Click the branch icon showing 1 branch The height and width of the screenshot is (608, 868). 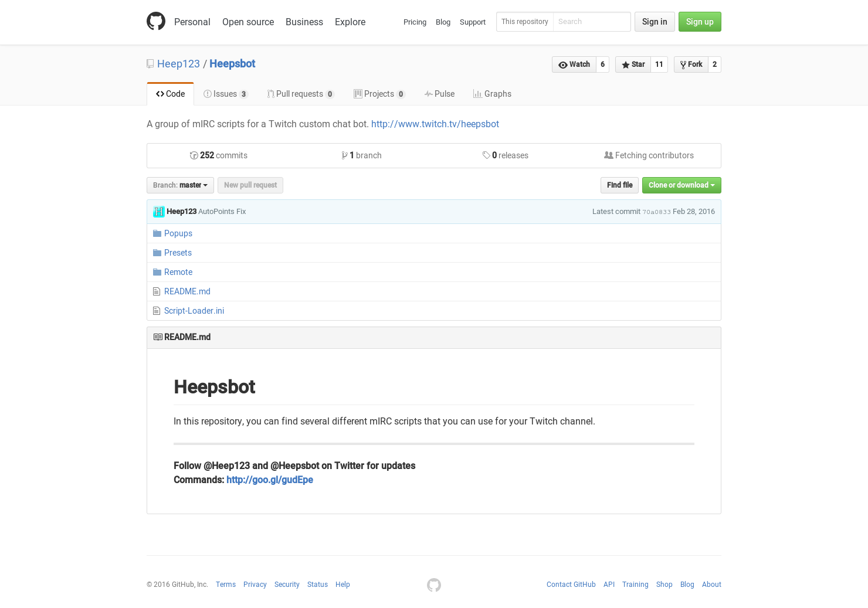point(345,155)
